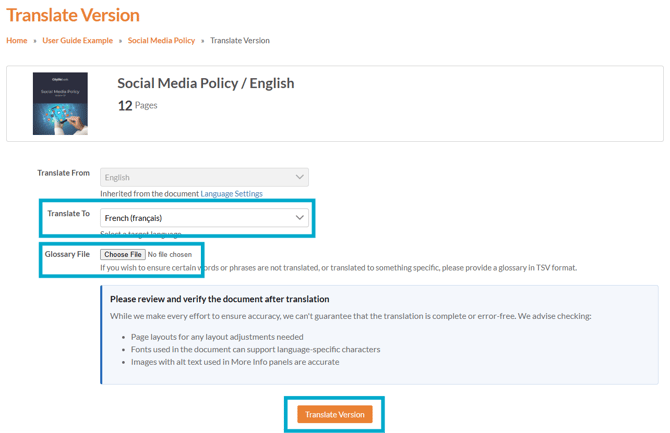Click the orange Translate Version button
Screen dimensions: 670x433
point(335,414)
